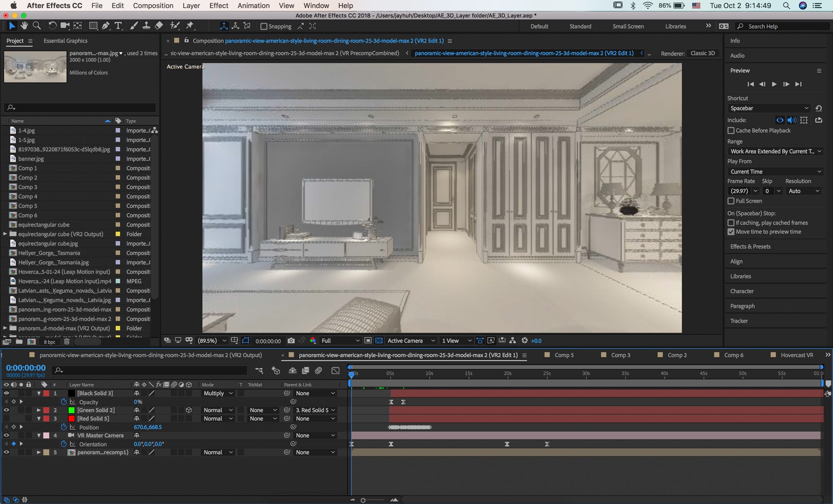Expand the Green Solid 2 layer properties
Image resolution: width=833 pixels, height=504 pixels.
[x=39, y=410]
